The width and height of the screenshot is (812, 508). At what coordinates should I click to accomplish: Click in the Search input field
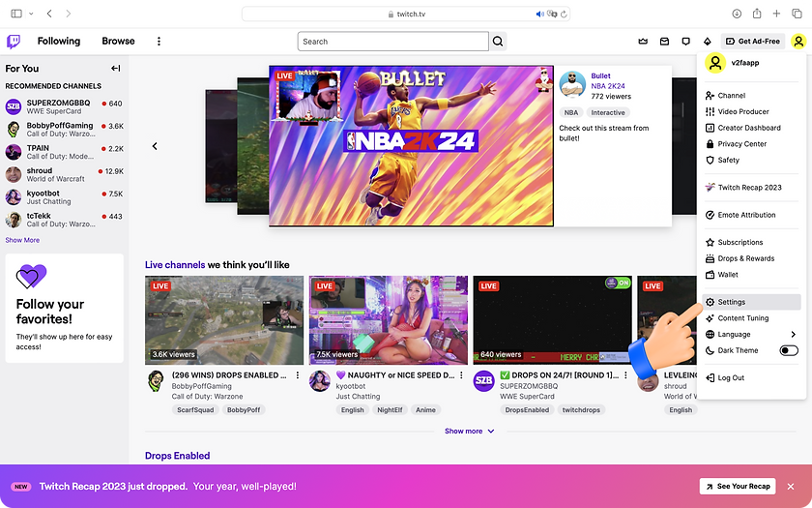(x=393, y=42)
